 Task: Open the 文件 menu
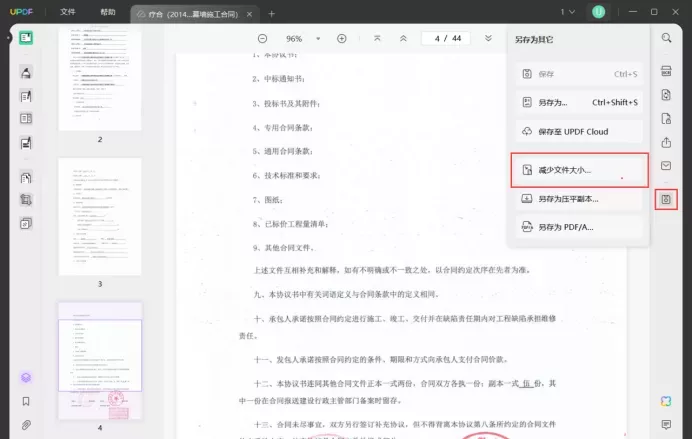coord(67,12)
